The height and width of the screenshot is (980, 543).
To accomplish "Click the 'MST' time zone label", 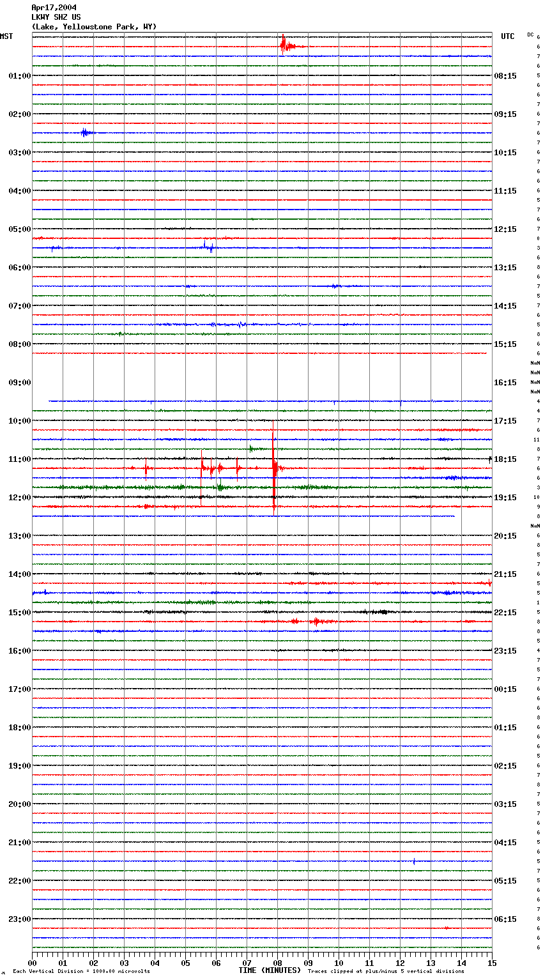I will coord(6,36).
